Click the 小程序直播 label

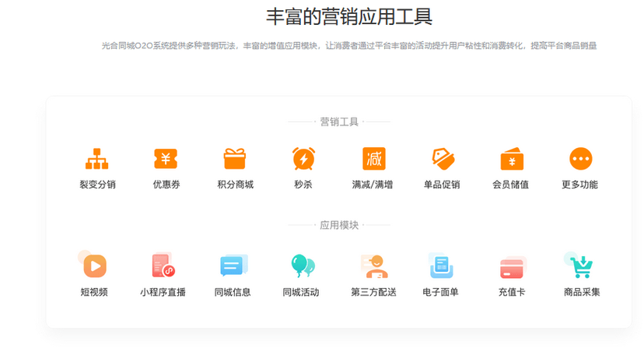click(163, 292)
